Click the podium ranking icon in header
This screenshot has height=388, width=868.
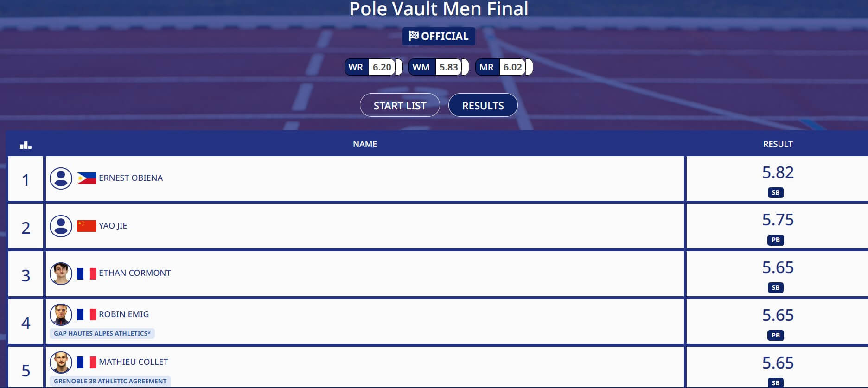26,145
